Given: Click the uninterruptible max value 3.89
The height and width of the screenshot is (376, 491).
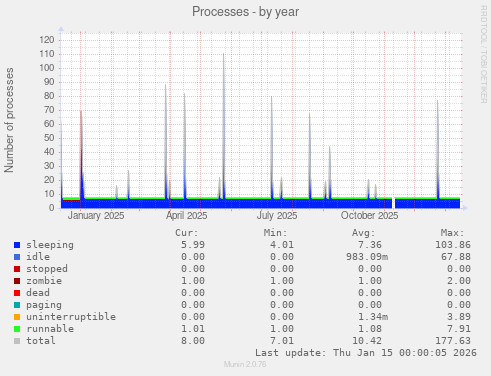Looking at the screenshot, I should 459,317.
